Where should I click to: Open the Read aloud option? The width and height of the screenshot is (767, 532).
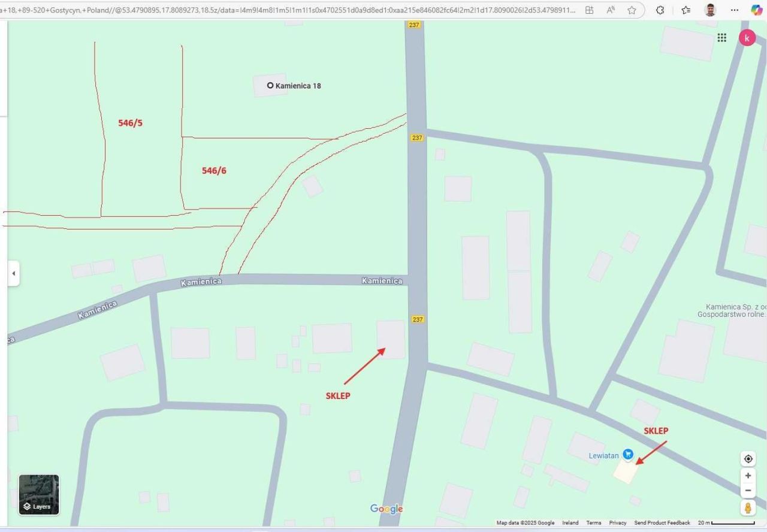[x=611, y=10]
